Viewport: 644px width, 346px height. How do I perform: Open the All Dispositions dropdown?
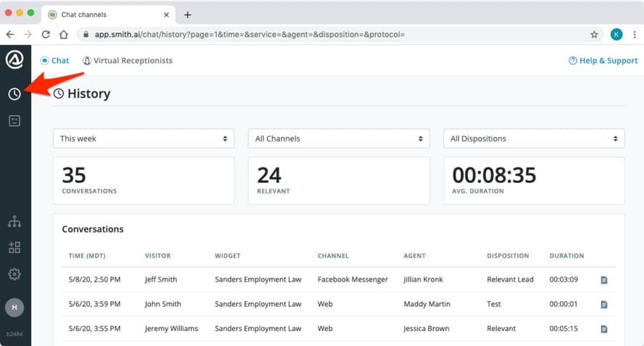click(x=534, y=138)
